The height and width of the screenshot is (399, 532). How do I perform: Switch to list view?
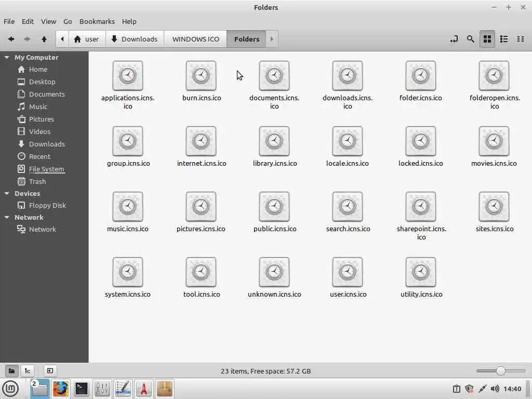[x=504, y=39]
